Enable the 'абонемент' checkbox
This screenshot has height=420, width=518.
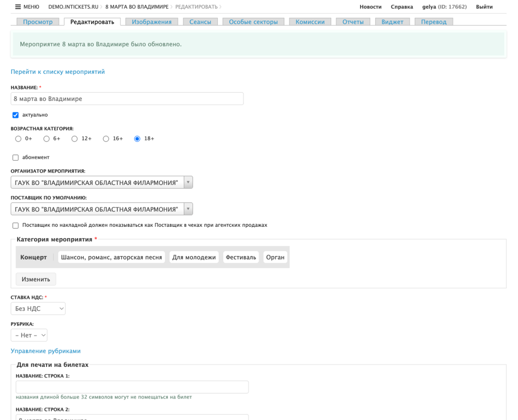click(x=15, y=158)
